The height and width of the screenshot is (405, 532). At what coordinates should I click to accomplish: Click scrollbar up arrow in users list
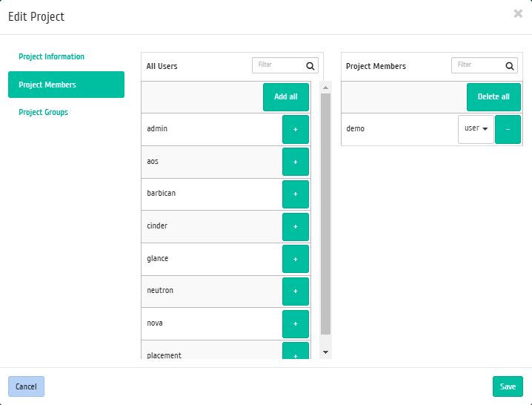pyautogui.click(x=326, y=88)
